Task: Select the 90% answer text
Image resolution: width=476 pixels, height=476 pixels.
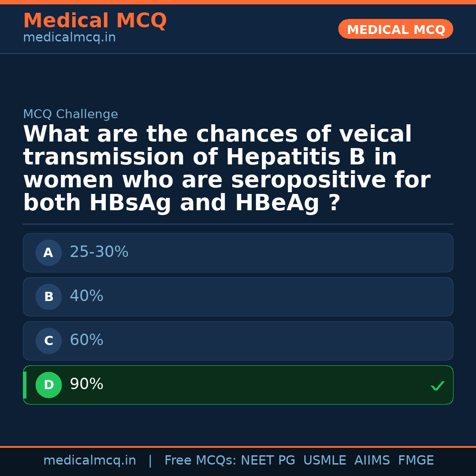Action: 86,384
